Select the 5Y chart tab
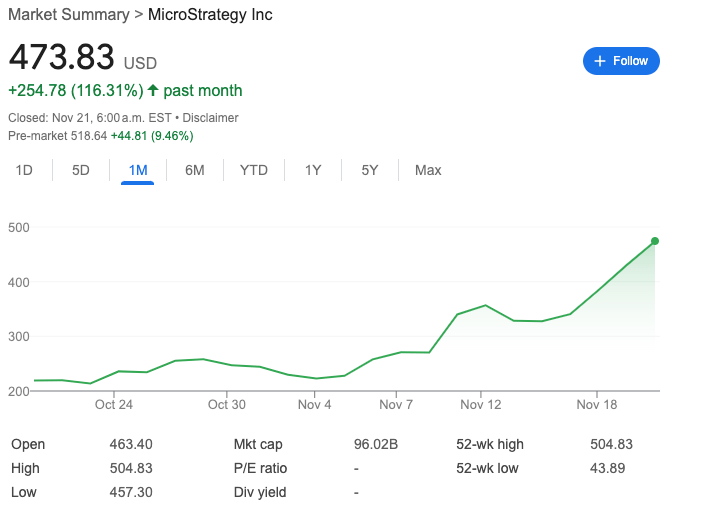 tap(370, 170)
